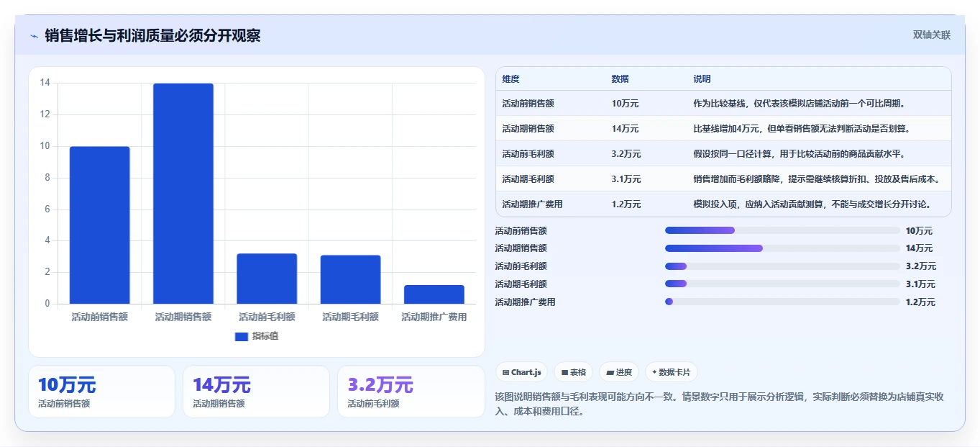Click the y-axis tick 8
This screenshot has height=447, width=980.
tap(47, 178)
